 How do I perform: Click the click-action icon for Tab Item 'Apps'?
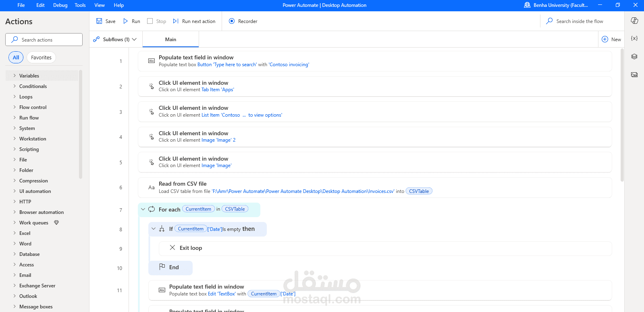152,86
